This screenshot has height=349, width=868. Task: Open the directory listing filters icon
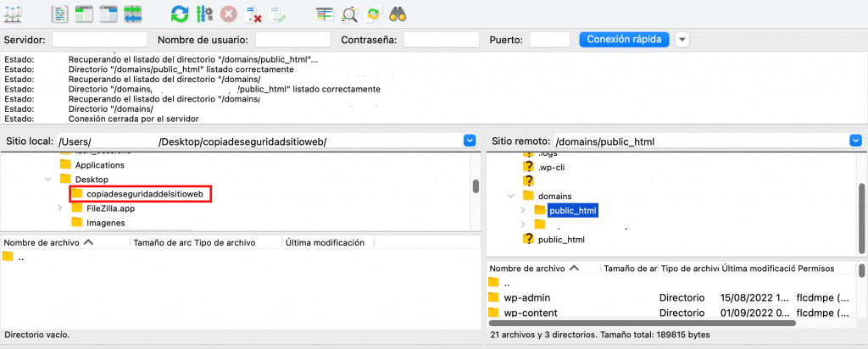point(325,14)
